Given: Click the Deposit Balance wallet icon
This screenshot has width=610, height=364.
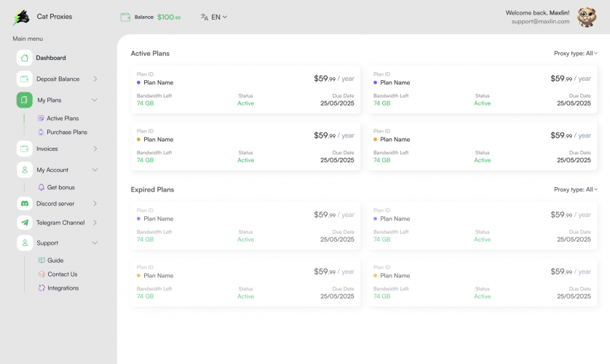Looking at the screenshot, I should [x=25, y=79].
